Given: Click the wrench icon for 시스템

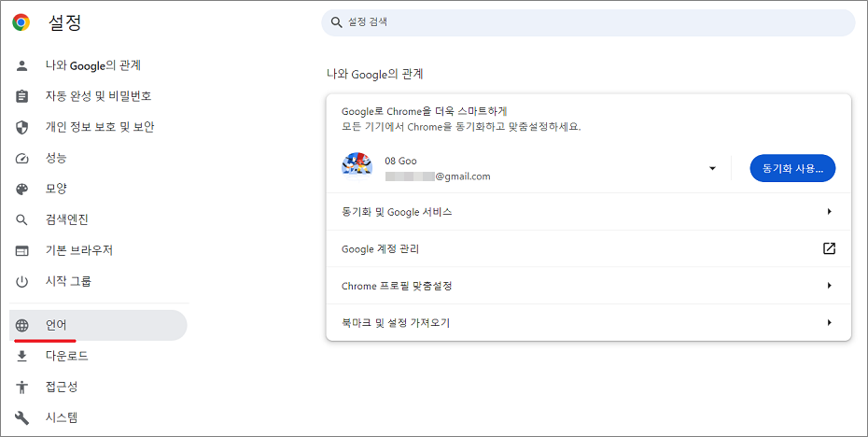Looking at the screenshot, I should click(21, 417).
